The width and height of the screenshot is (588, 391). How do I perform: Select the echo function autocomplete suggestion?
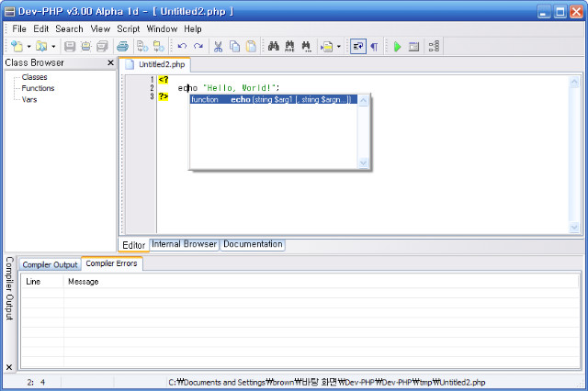pos(274,100)
